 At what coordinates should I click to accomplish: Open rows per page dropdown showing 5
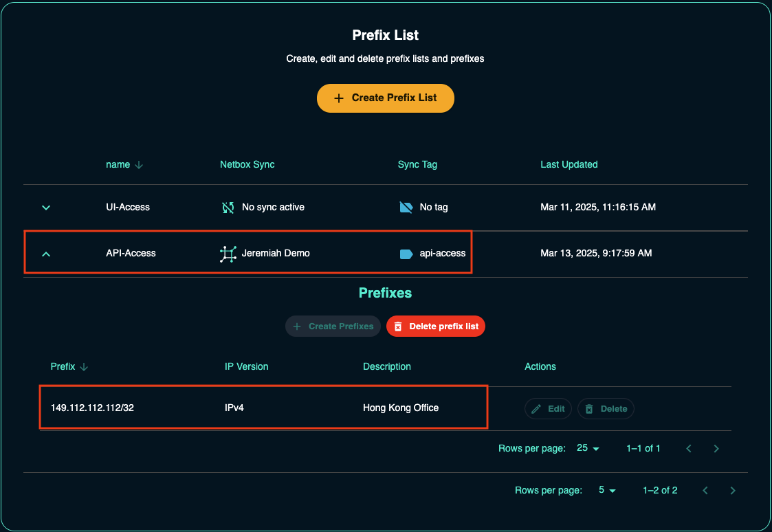point(607,491)
